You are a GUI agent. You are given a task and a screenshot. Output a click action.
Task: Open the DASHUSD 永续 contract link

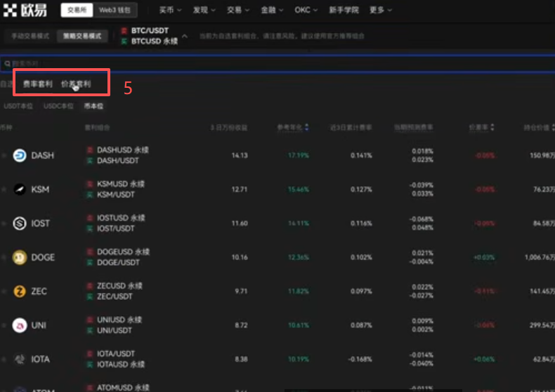pyautogui.click(x=123, y=150)
